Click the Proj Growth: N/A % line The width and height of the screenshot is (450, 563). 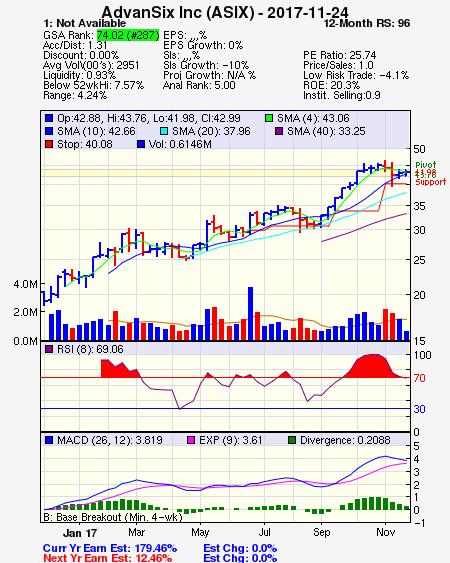point(209,75)
